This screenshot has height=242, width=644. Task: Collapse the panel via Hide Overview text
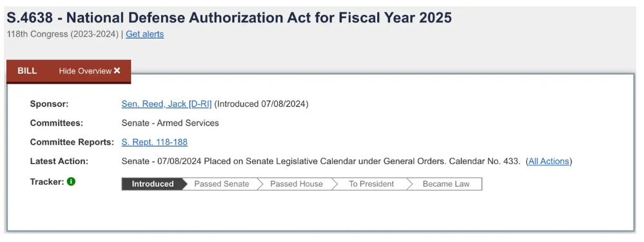pyautogui.click(x=85, y=71)
